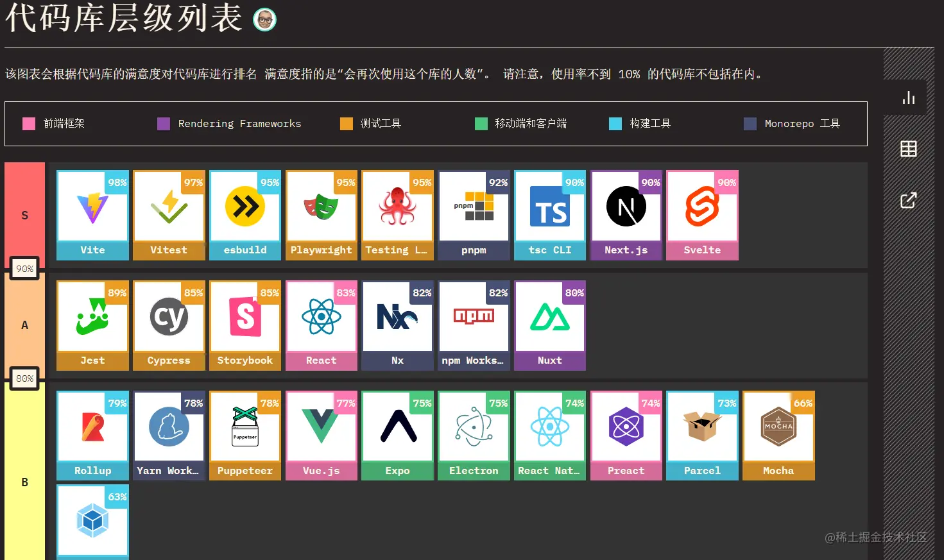Select the Next.js logo card
Image resolution: width=944 pixels, height=560 pixels.
(626, 215)
